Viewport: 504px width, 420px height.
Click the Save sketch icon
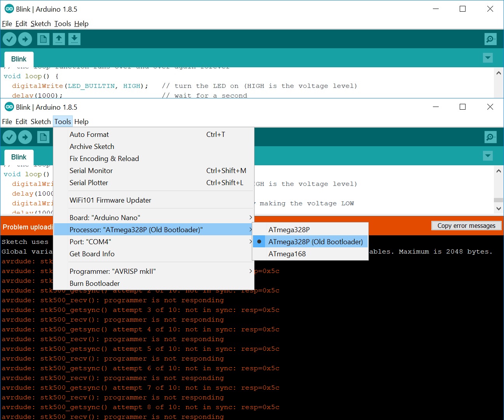tap(74, 39)
